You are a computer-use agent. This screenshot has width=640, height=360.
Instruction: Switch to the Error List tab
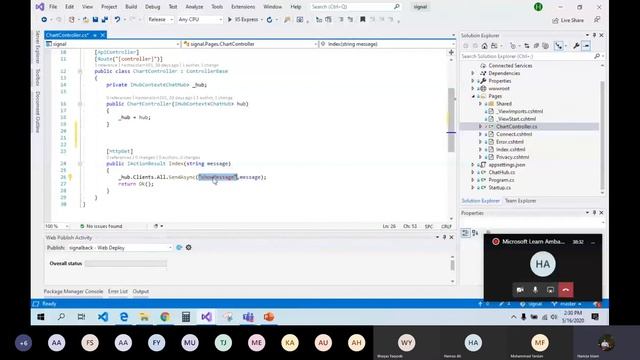pyautogui.click(x=118, y=291)
